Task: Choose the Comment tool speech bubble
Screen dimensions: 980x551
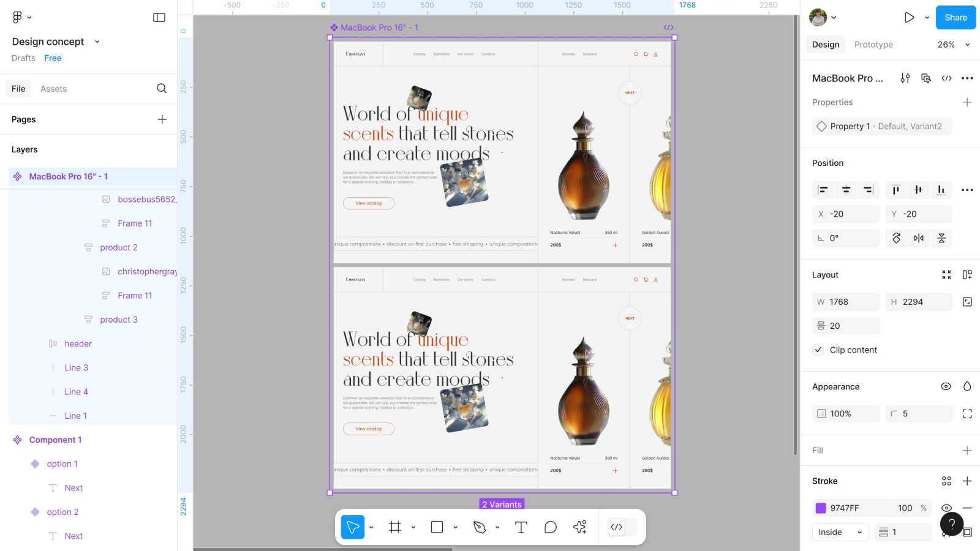Action: [x=550, y=527]
